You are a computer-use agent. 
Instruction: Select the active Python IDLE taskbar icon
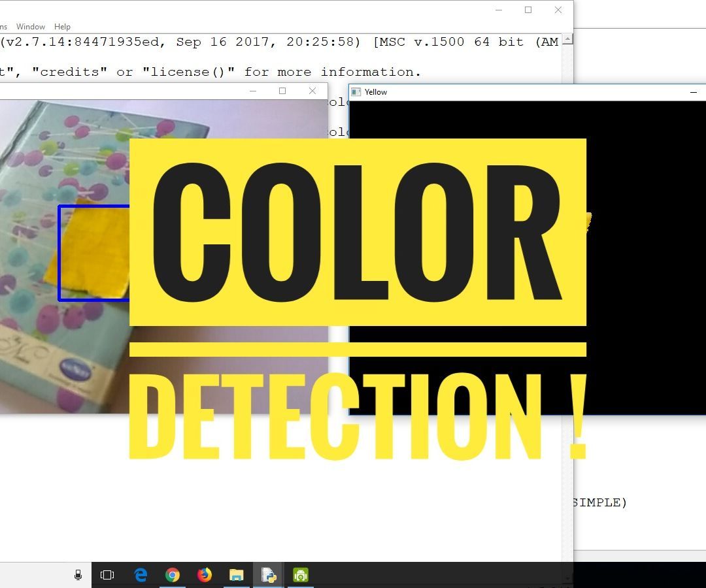pyautogui.click(x=268, y=575)
